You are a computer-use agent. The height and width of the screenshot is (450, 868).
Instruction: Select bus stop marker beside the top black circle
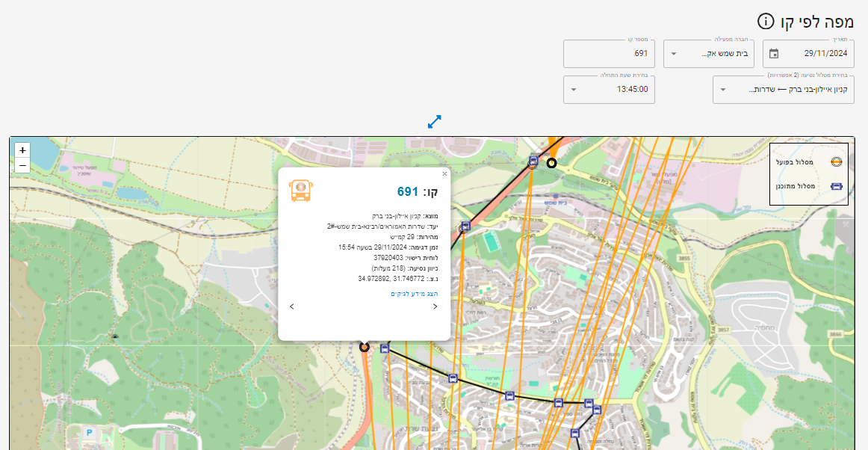coord(533,161)
